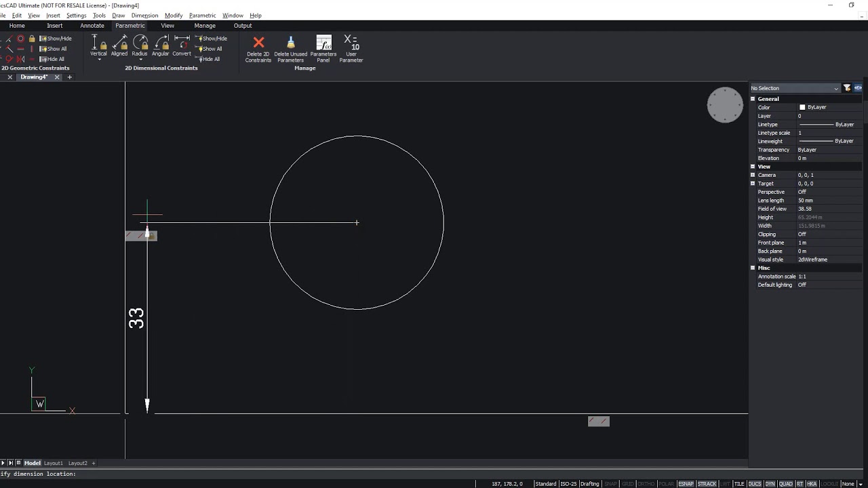Screen dimensions: 868x488
Task: Click the Drafting workspace field
Action: (x=590, y=484)
